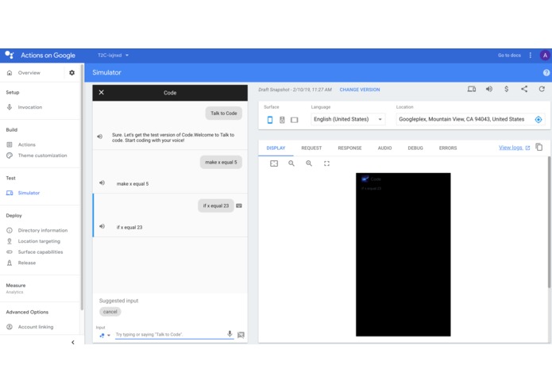This screenshot has height=392, width=552.
Task: Open the three-dot menu in header
Action: [x=531, y=56]
